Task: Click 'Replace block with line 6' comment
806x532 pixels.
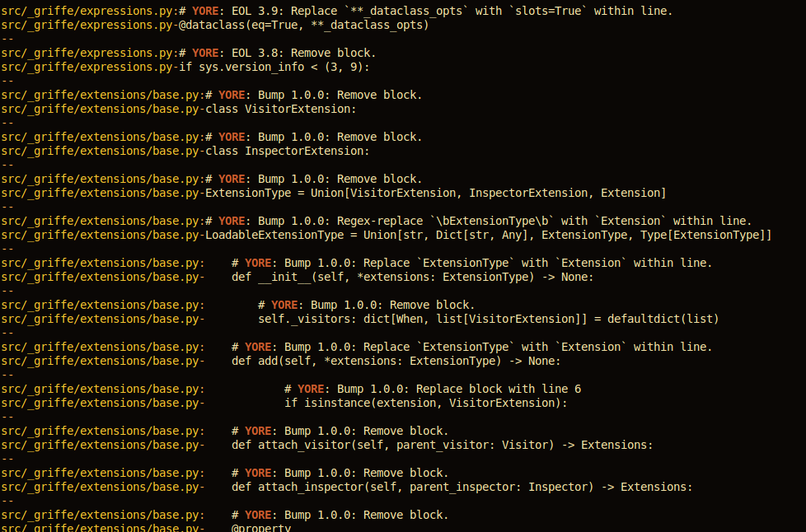Action: pos(433,390)
